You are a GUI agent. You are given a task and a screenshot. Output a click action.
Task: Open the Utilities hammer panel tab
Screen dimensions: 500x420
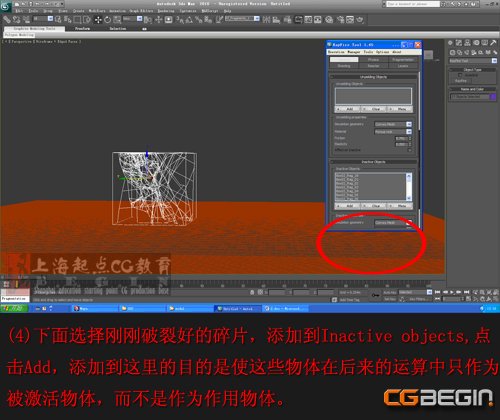click(493, 43)
